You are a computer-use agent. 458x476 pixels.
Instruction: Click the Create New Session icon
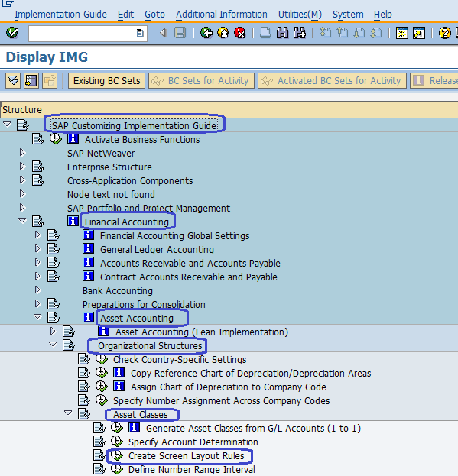402,33
